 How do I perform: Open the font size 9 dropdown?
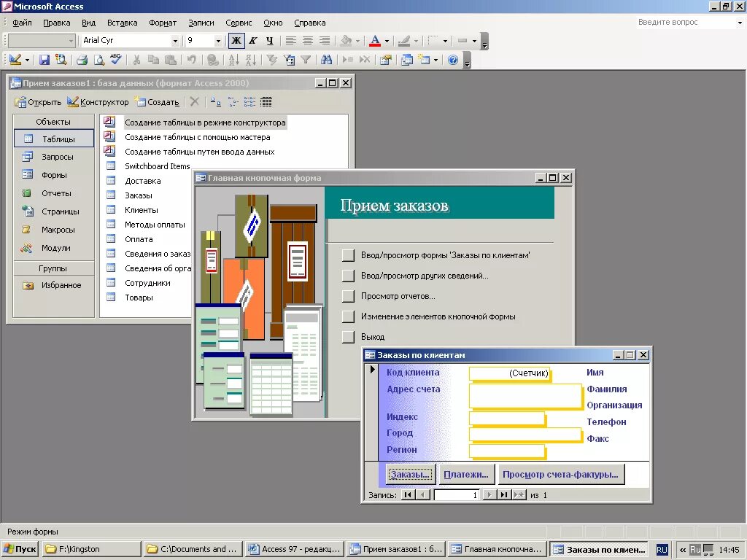(x=218, y=41)
